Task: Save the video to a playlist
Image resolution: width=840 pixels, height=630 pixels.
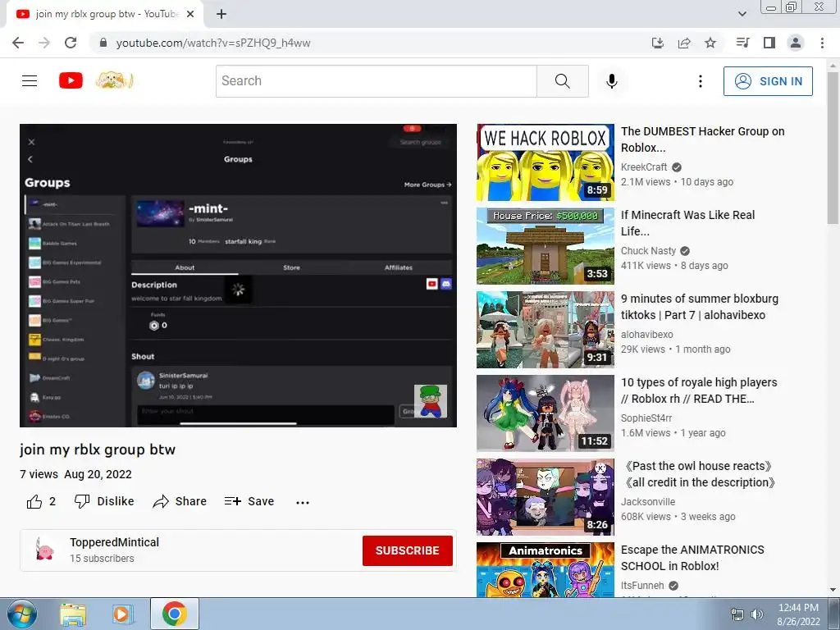Action: [249, 501]
